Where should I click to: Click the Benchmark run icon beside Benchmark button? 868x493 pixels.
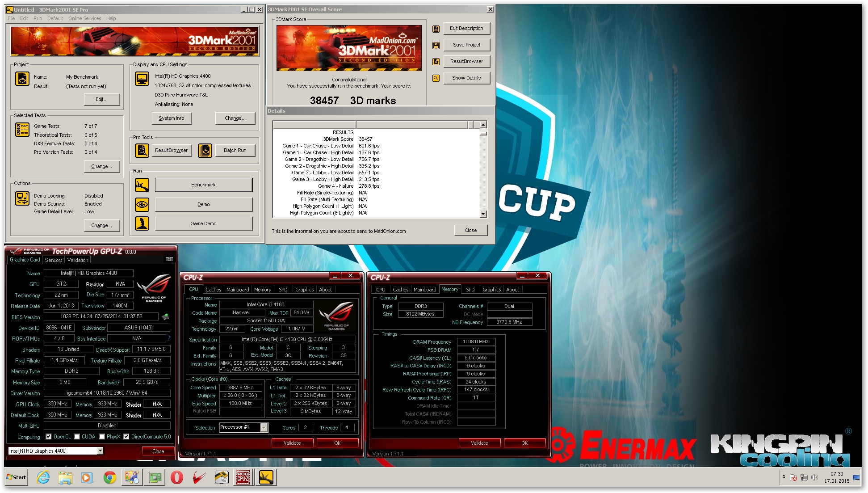(x=142, y=185)
